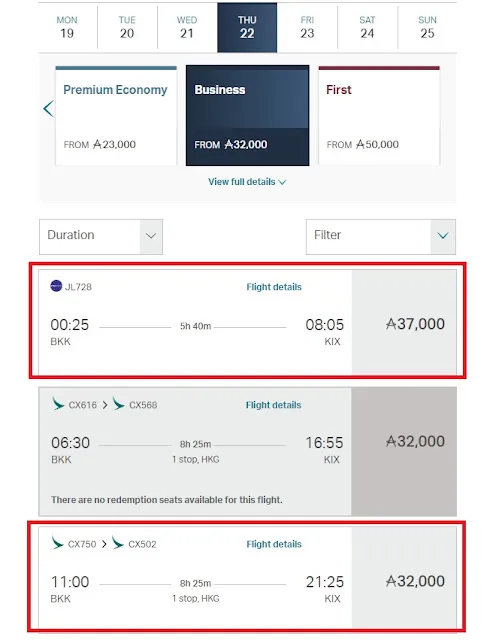Open Flight details for JL728
Image resolution: width=502 pixels, height=640 pixels.
(x=274, y=287)
